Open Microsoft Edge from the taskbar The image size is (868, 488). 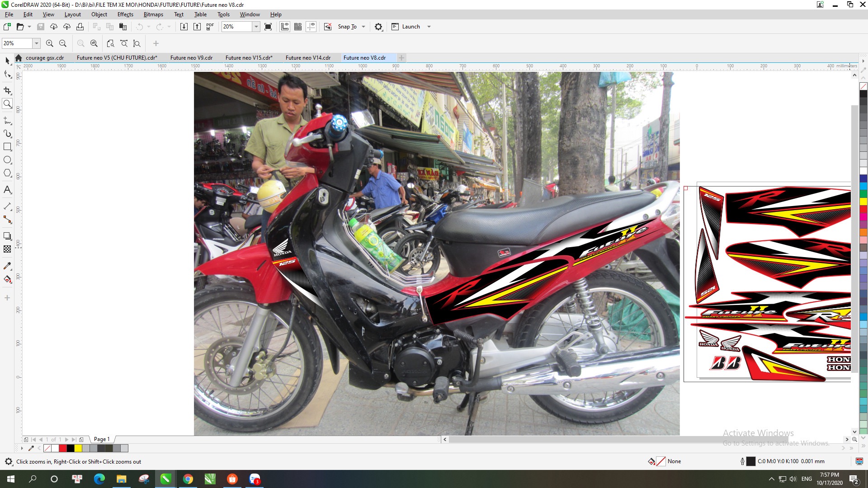(x=99, y=479)
